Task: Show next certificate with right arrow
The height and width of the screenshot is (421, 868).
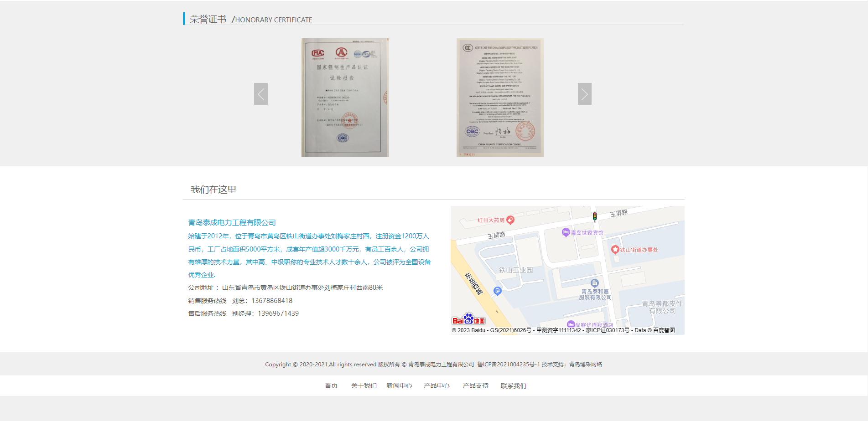Action: pos(585,94)
